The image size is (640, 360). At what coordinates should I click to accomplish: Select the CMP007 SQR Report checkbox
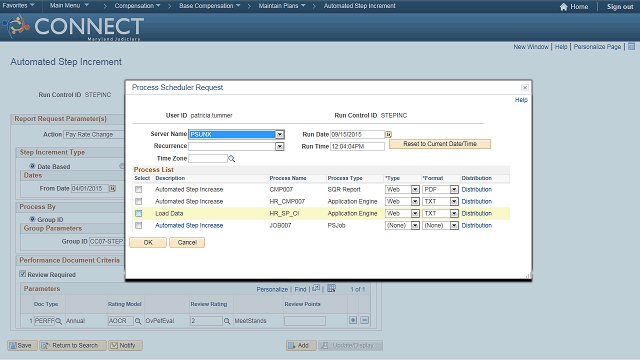[139, 189]
